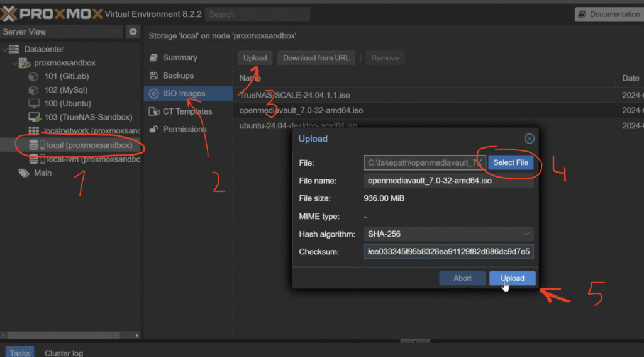Click the 936.00 MiB file size value

coord(384,199)
